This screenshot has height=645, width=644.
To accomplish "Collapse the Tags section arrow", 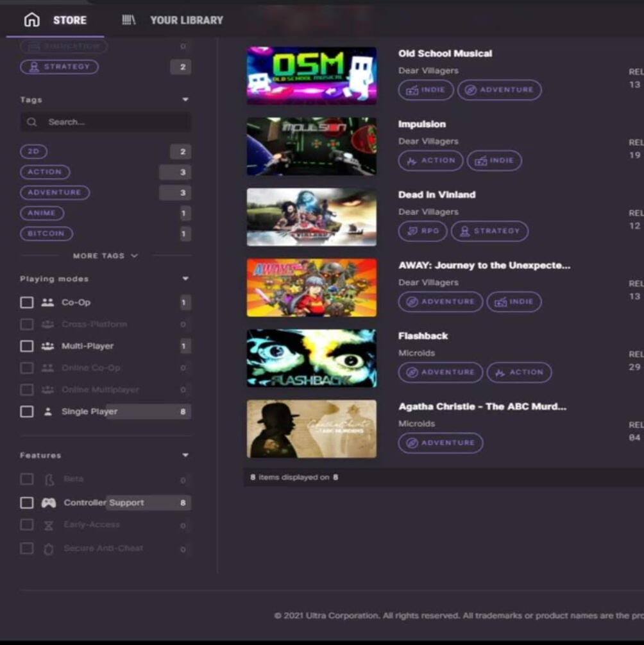I will pos(185,99).
